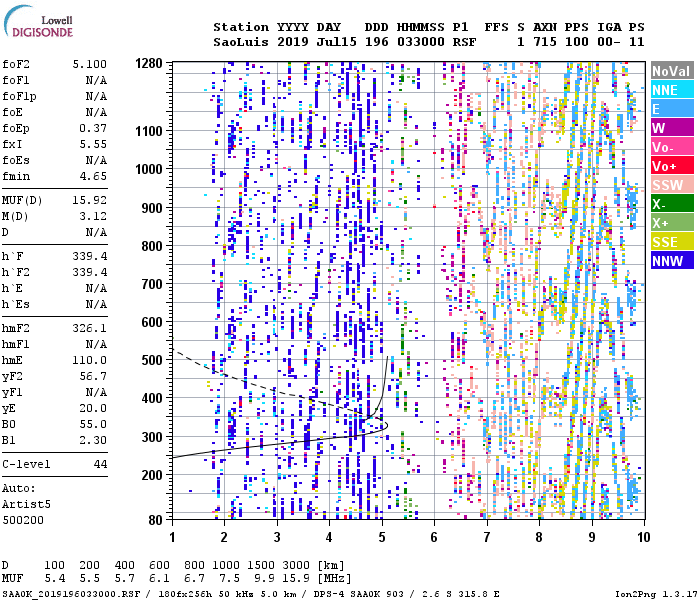Viewport: 700px width, 600px height.
Task: Select the E light-blue legend swatch
Action: (672, 109)
